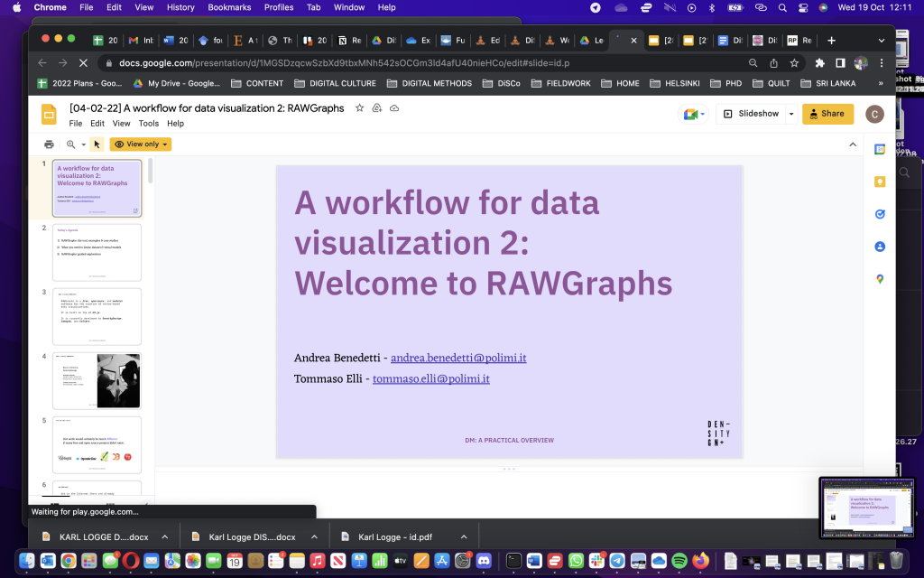
Task: Open the zoom level dropdown arrow
Action: click(83, 144)
